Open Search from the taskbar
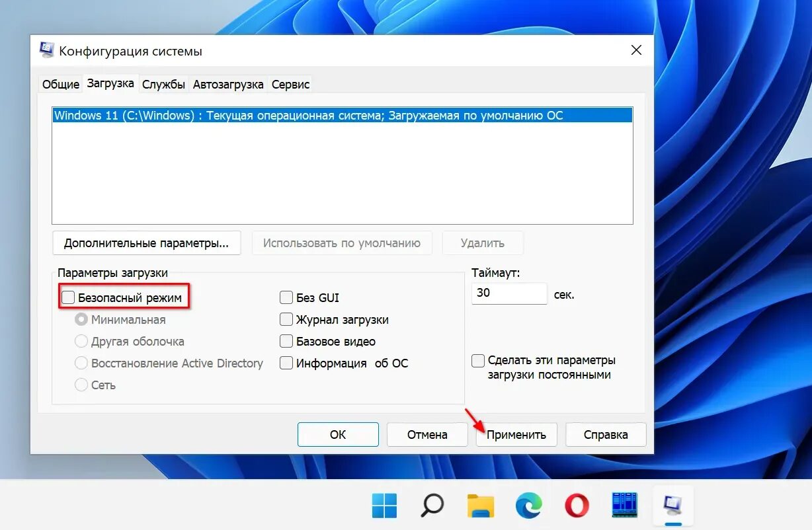Viewport: 812px width, 530px height. (432, 506)
